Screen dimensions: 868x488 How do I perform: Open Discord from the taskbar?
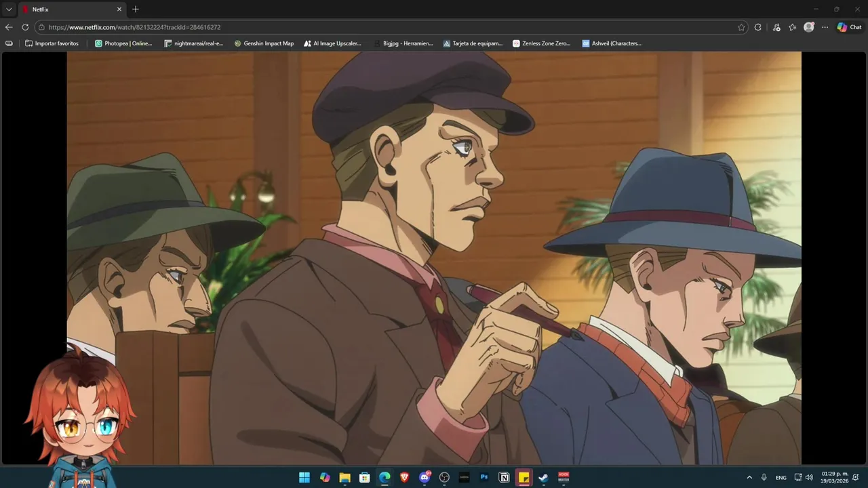(x=425, y=477)
